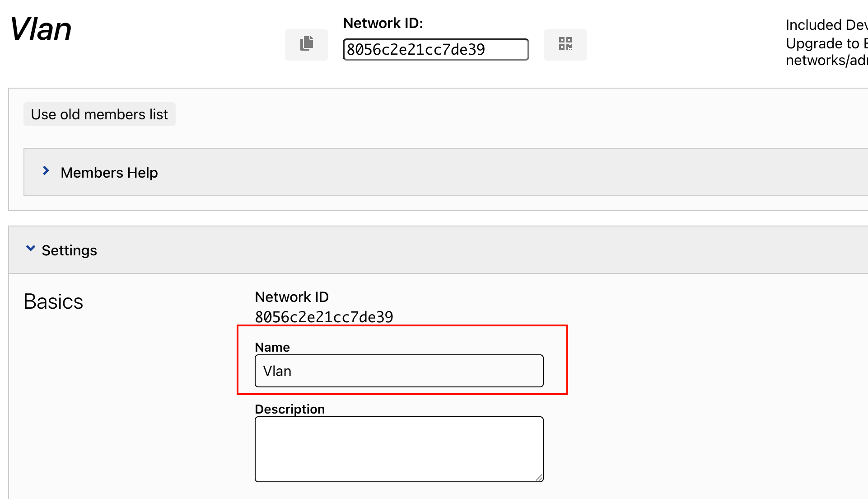Click the Included Devices text
Screen dimensions: 868x499
coord(826,25)
